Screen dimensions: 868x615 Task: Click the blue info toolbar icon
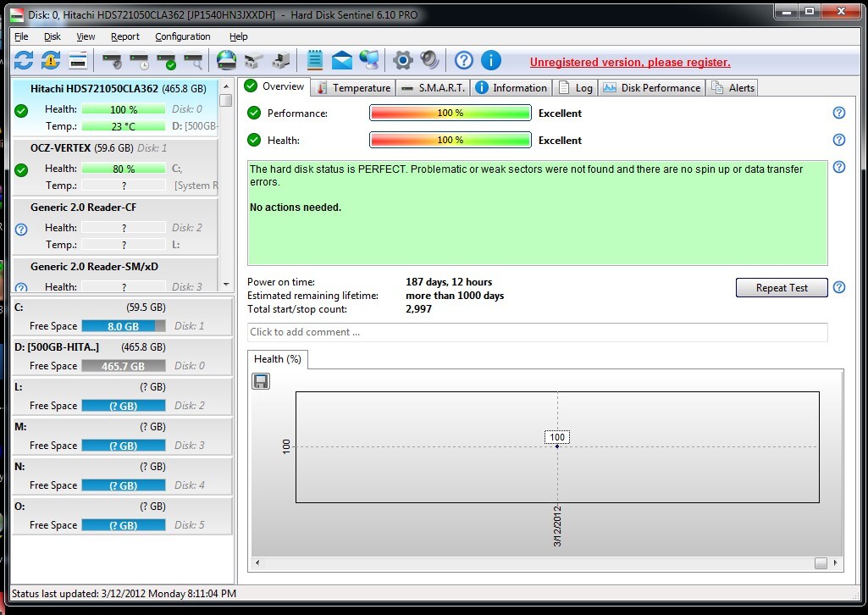click(x=491, y=60)
